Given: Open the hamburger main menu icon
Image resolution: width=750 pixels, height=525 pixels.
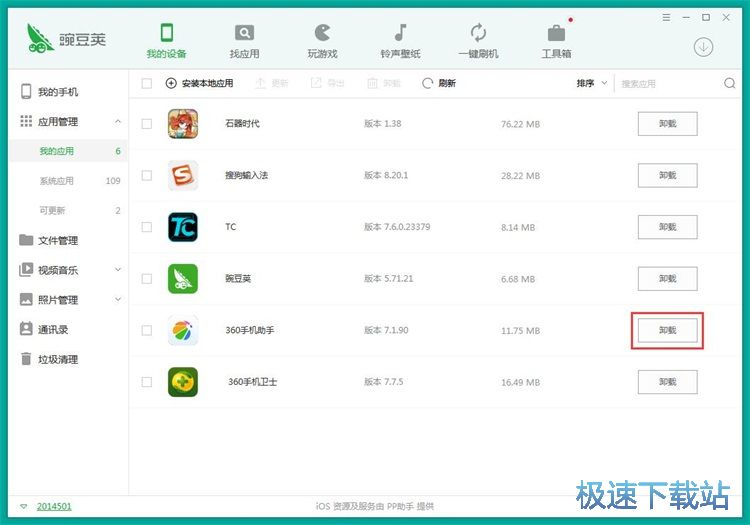Looking at the screenshot, I should [x=666, y=18].
